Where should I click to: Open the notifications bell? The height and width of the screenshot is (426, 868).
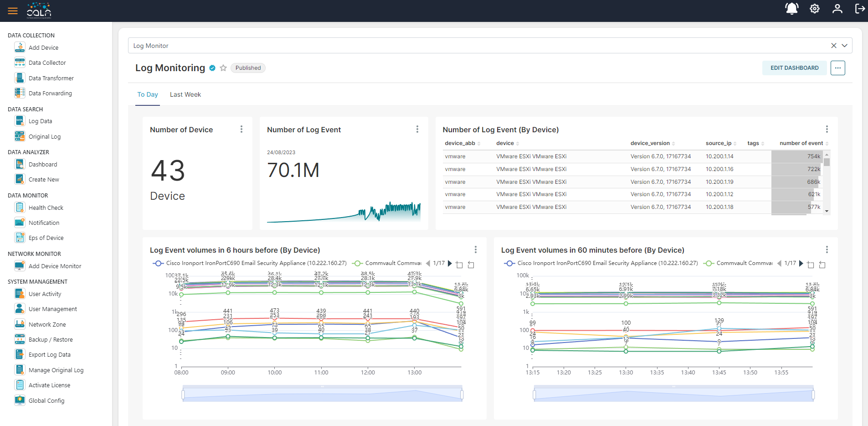pyautogui.click(x=791, y=9)
